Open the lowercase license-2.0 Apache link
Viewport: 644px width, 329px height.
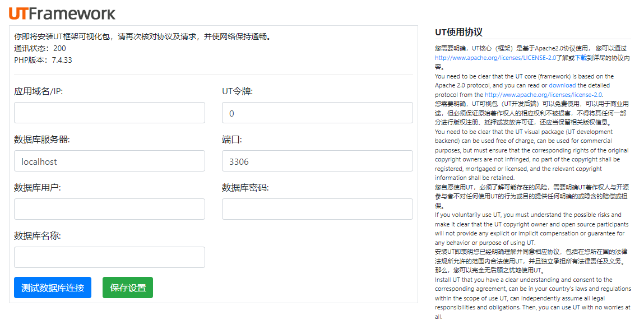[x=548, y=95]
